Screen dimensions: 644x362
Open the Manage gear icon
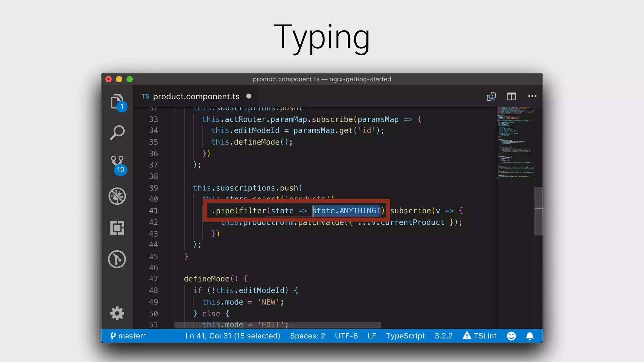[117, 313]
